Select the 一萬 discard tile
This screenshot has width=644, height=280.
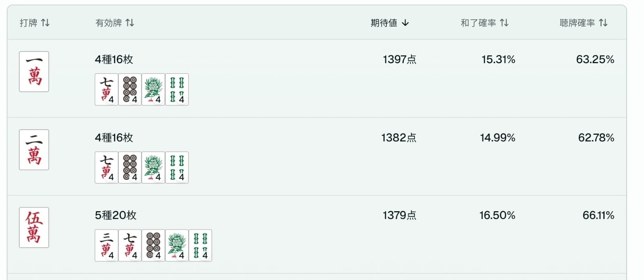pos(34,72)
